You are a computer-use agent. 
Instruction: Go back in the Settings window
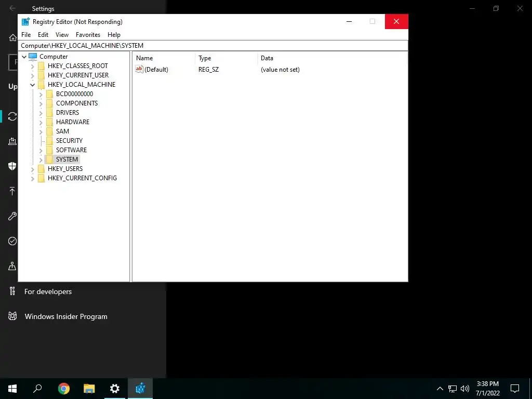coord(12,8)
